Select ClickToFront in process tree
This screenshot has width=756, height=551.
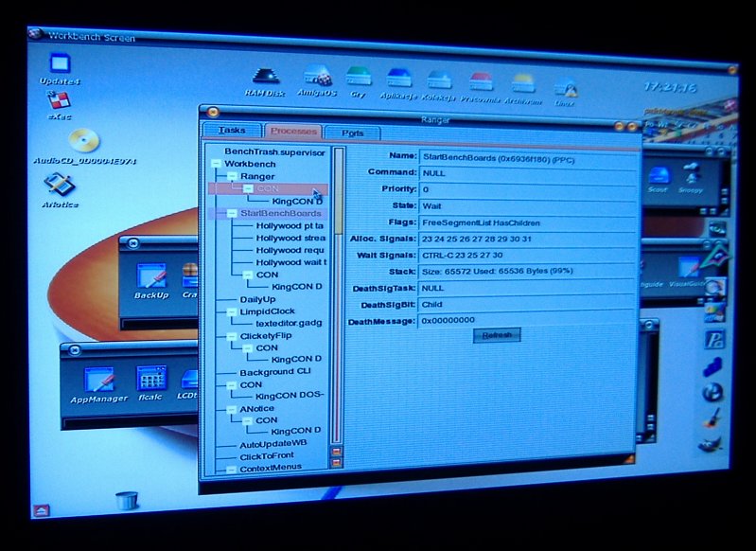[267, 456]
